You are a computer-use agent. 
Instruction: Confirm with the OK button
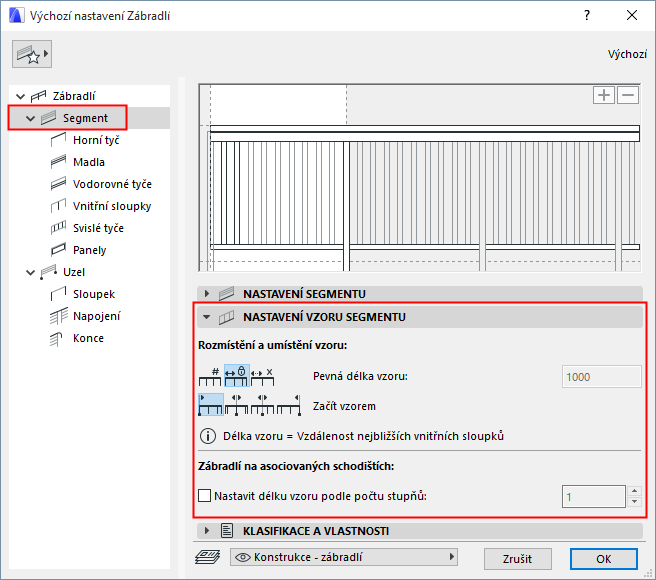click(x=604, y=559)
